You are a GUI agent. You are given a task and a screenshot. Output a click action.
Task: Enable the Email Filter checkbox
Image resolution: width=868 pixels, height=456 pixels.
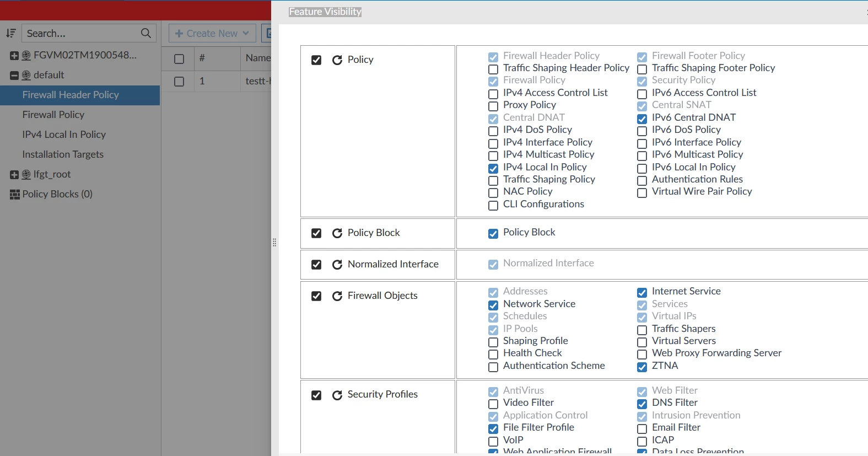pyautogui.click(x=642, y=428)
